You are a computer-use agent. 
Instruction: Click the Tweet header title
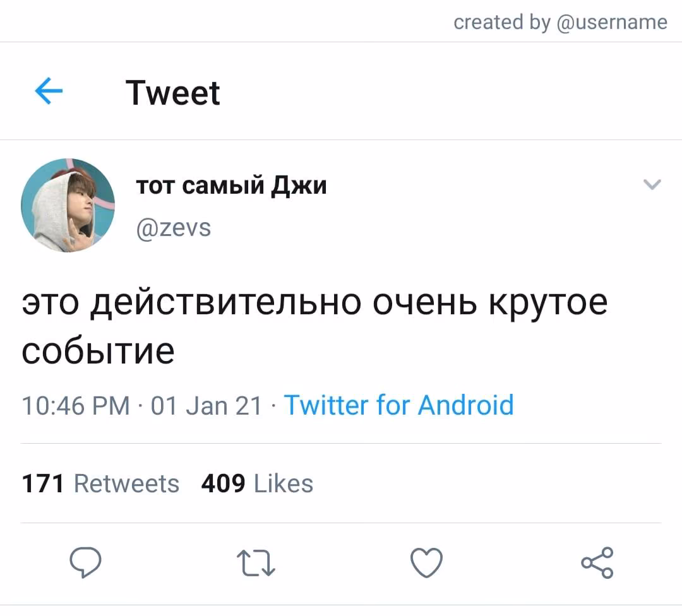tap(172, 93)
